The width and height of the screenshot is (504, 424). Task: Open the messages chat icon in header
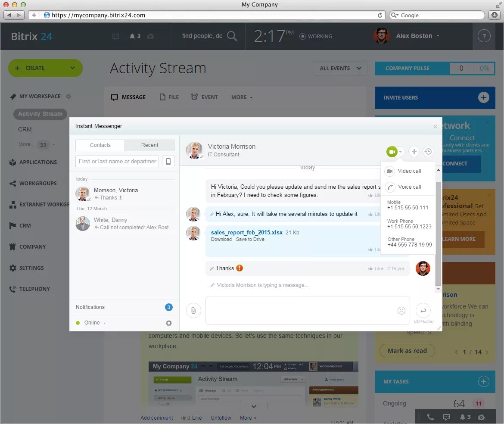click(x=116, y=36)
